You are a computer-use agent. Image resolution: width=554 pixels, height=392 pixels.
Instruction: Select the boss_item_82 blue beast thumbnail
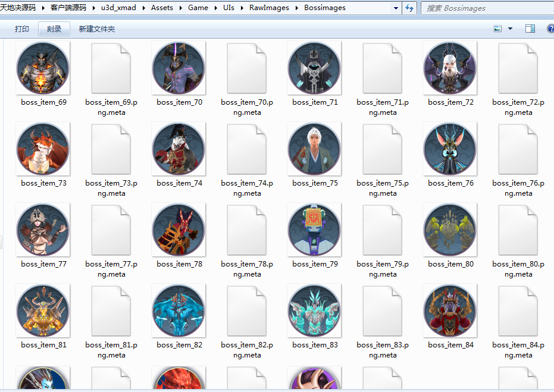point(179,311)
